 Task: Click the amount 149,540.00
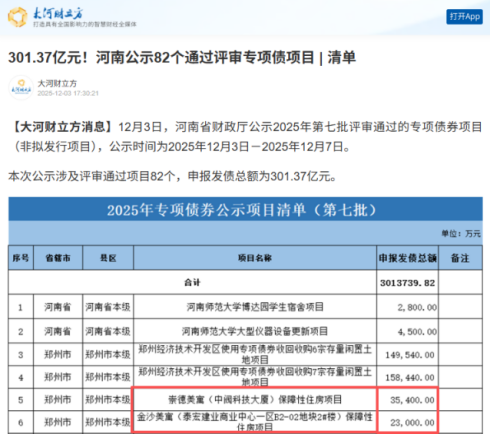coord(410,355)
